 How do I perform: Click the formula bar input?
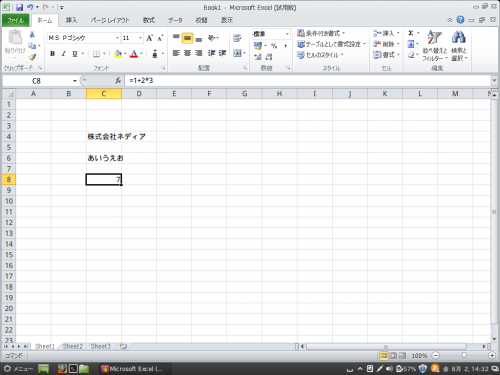point(307,81)
